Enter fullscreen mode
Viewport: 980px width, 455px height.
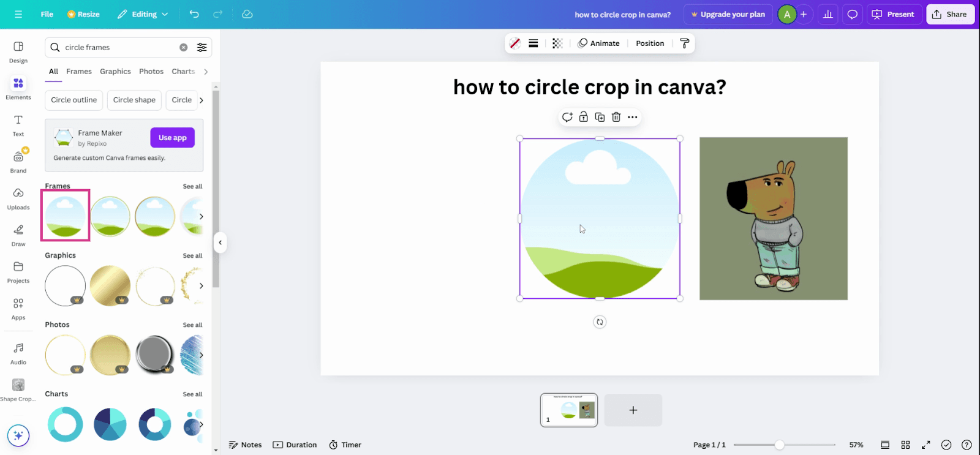pos(926,445)
